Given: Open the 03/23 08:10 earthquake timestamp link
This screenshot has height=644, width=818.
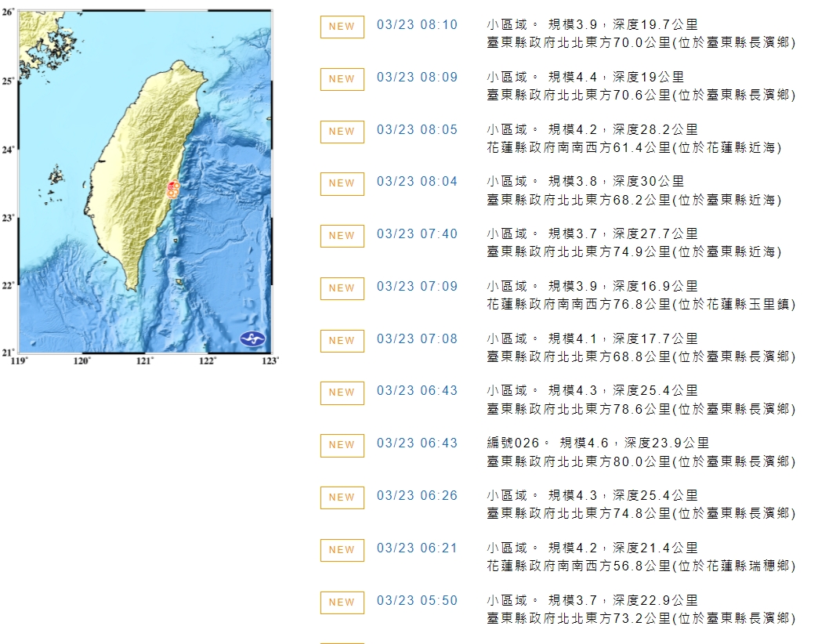Looking at the screenshot, I should [417, 24].
